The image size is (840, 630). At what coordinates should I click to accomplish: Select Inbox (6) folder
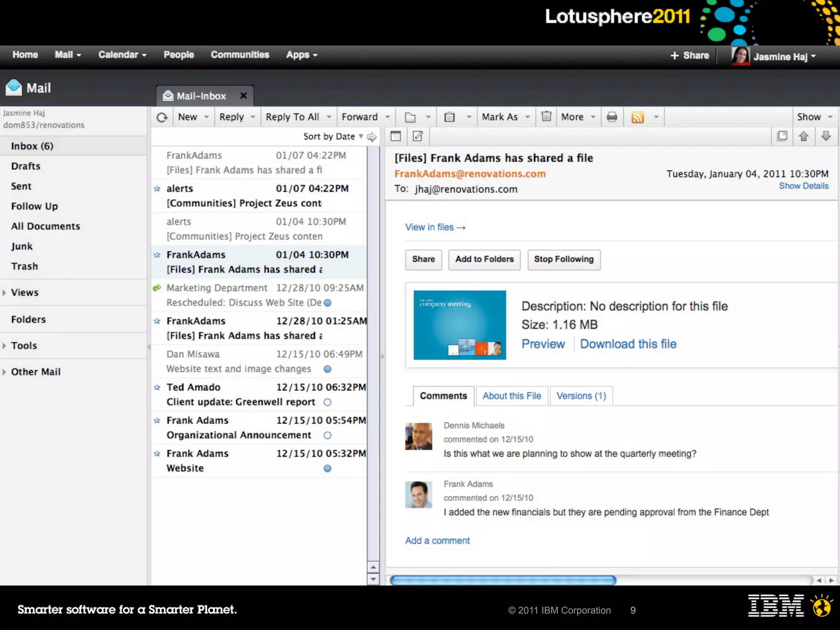(73, 146)
